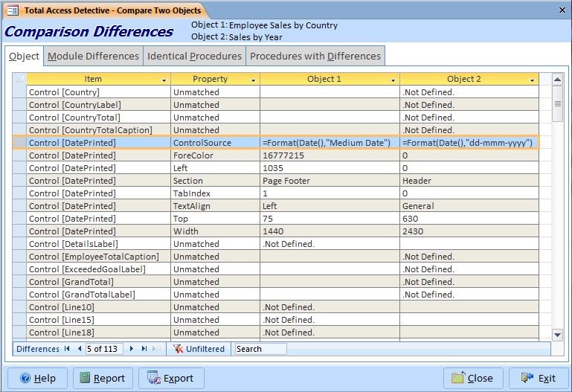Select the cell 'Control [Line18]'
The width and height of the screenshot is (572, 392).
[98, 332]
